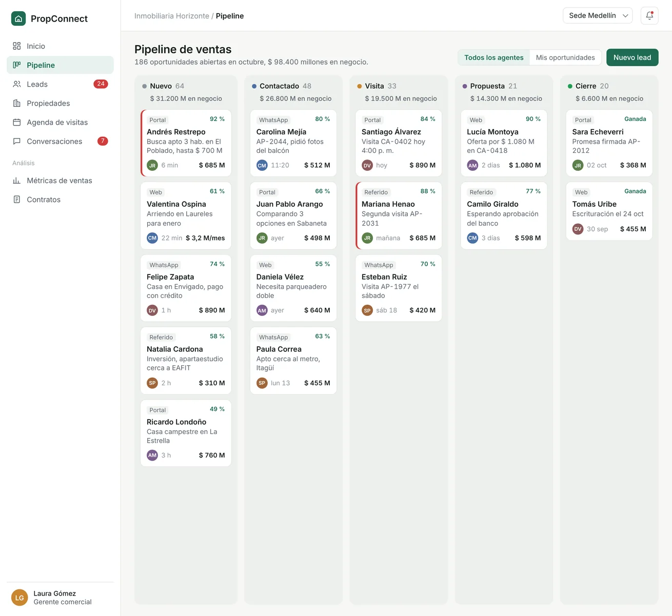Viewport: 672px width, 616px height.
Task: Click the 49 % score on Ricardo Londoño's card
Action: [218, 409]
